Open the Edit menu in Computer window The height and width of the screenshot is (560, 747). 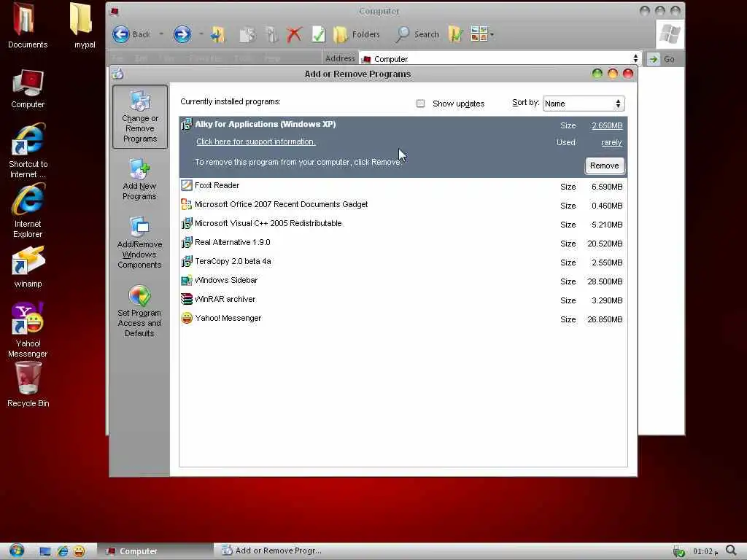point(141,58)
